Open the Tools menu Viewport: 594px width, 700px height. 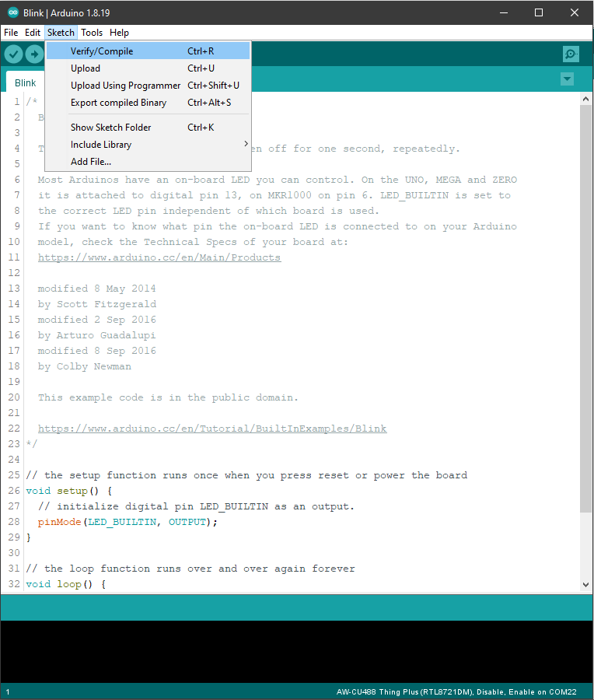pos(92,33)
